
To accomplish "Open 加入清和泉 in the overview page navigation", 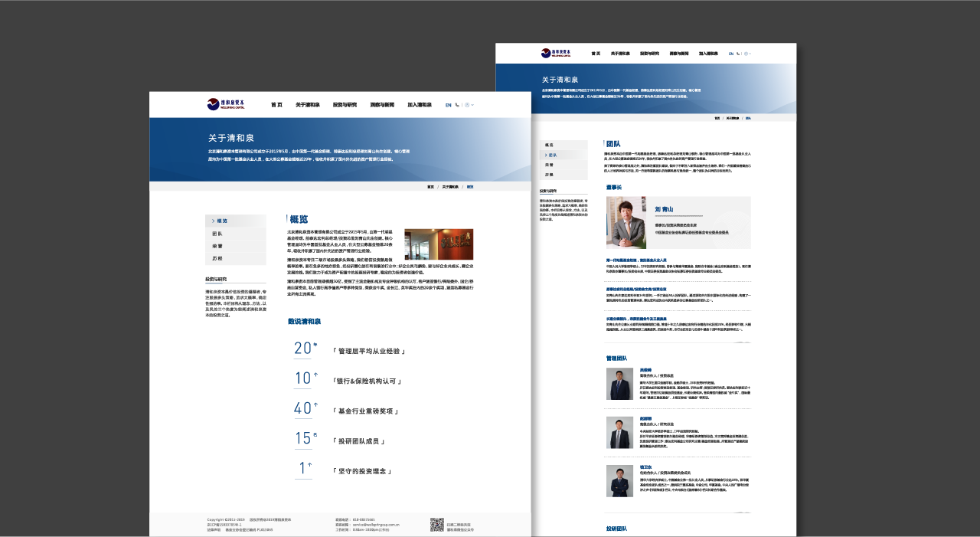I will (x=420, y=105).
